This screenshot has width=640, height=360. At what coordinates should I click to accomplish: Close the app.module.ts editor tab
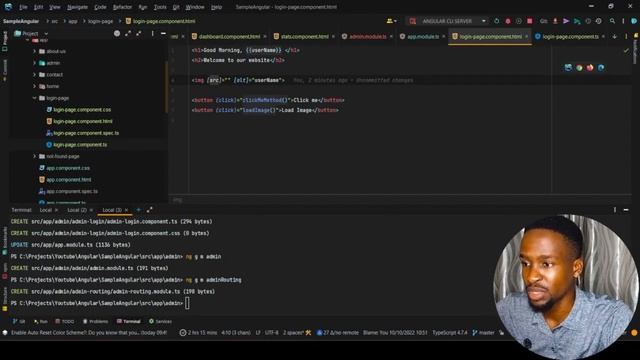tap(444, 36)
